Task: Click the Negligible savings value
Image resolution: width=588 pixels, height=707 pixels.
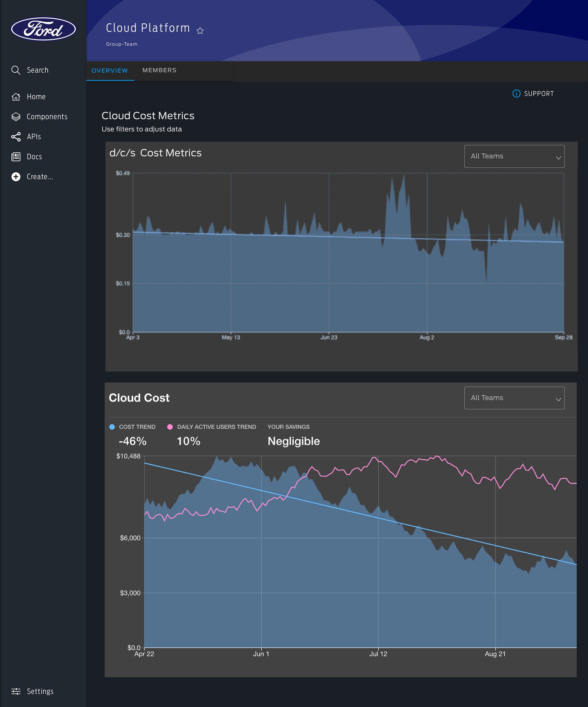Action: 294,441
